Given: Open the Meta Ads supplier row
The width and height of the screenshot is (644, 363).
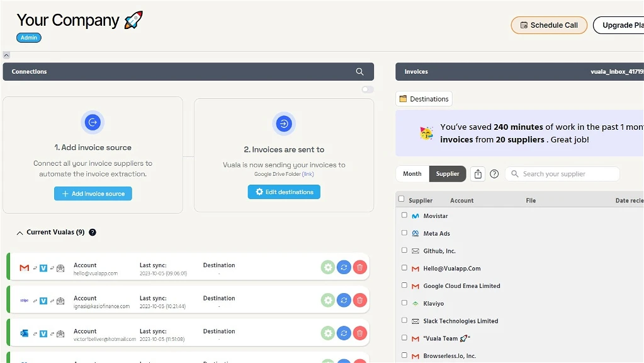Looking at the screenshot, I should click(x=520, y=234).
